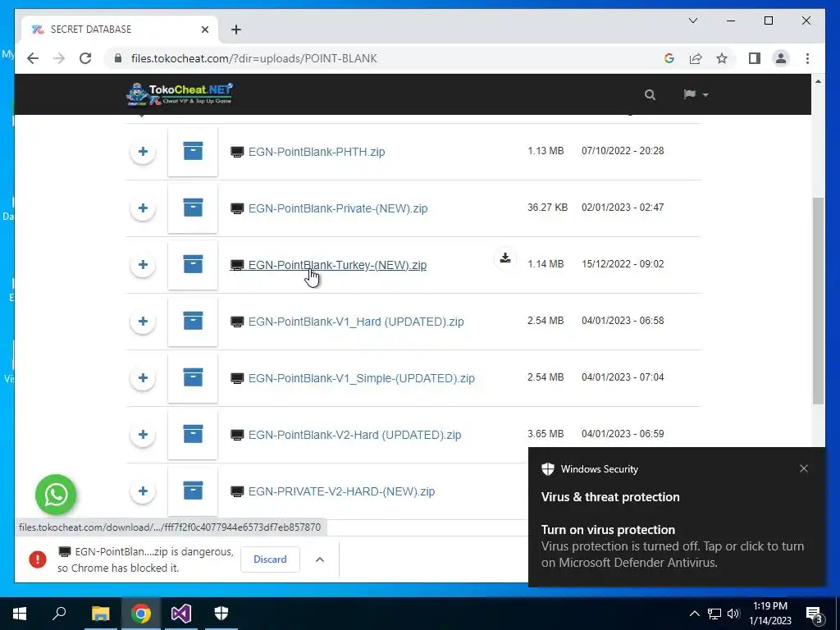Open the notification center icon
The height and width of the screenshot is (630, 840).
pos(815,614)
